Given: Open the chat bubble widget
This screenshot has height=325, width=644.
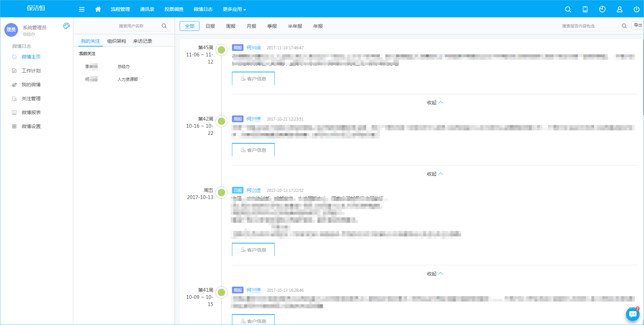Looking at the screenshot, I should click(x=632, y=314).
